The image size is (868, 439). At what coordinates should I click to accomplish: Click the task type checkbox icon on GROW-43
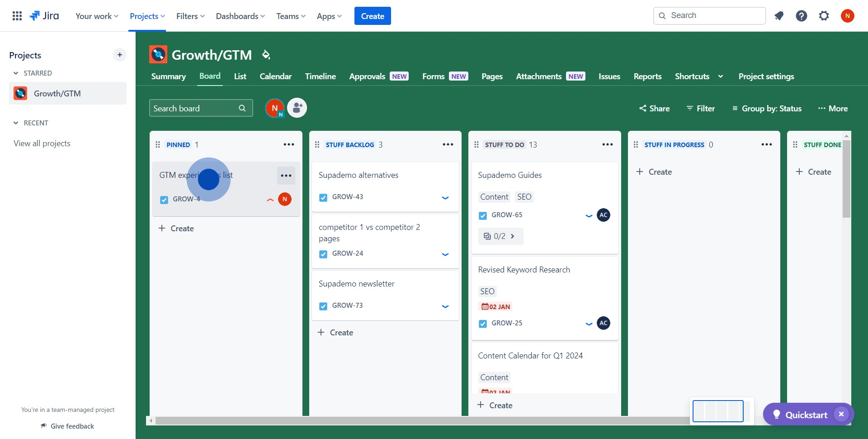[x=323, y=197]
